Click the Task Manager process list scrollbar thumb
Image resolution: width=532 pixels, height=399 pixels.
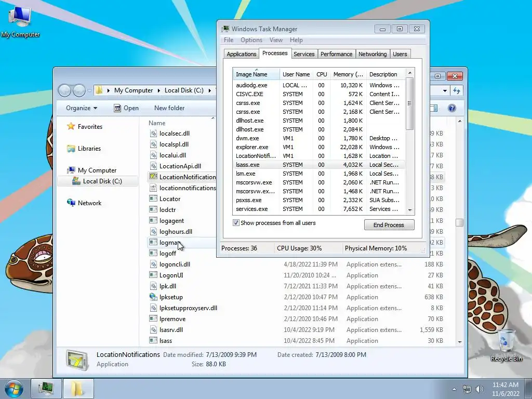409,103
